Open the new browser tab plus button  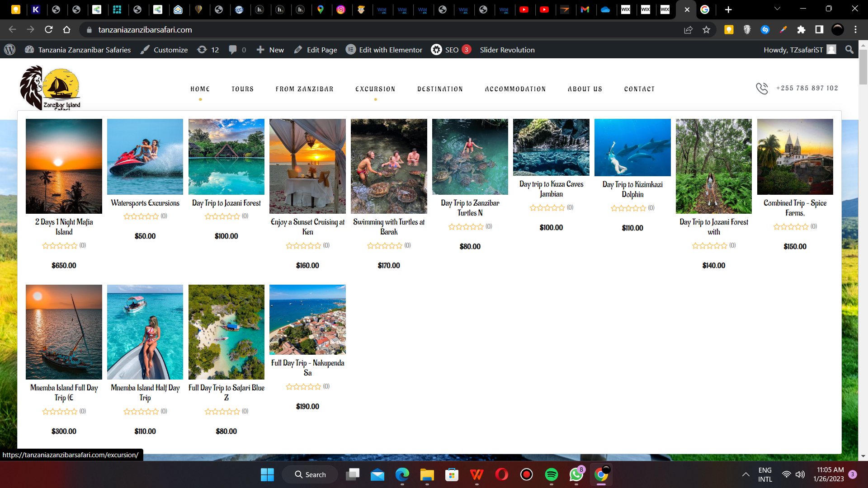728,9
